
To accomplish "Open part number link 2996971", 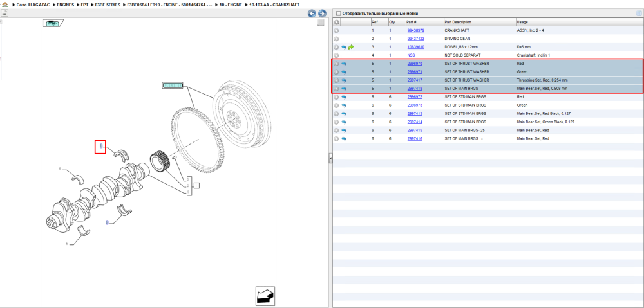I will pyautogui.click(x=414, y=72).
